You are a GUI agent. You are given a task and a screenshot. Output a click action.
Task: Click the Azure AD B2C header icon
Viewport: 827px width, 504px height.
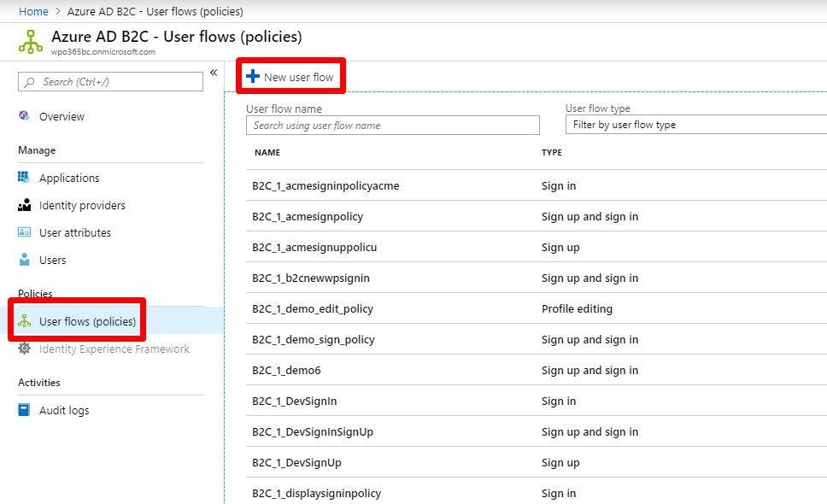pos(31,42)
